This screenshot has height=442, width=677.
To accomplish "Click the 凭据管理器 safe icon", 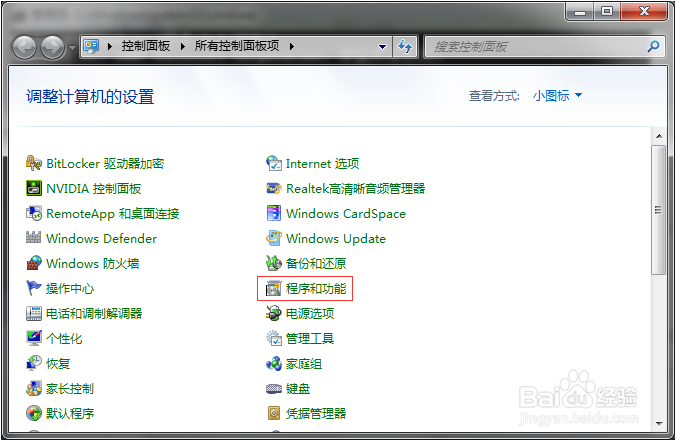I will 274,414.
